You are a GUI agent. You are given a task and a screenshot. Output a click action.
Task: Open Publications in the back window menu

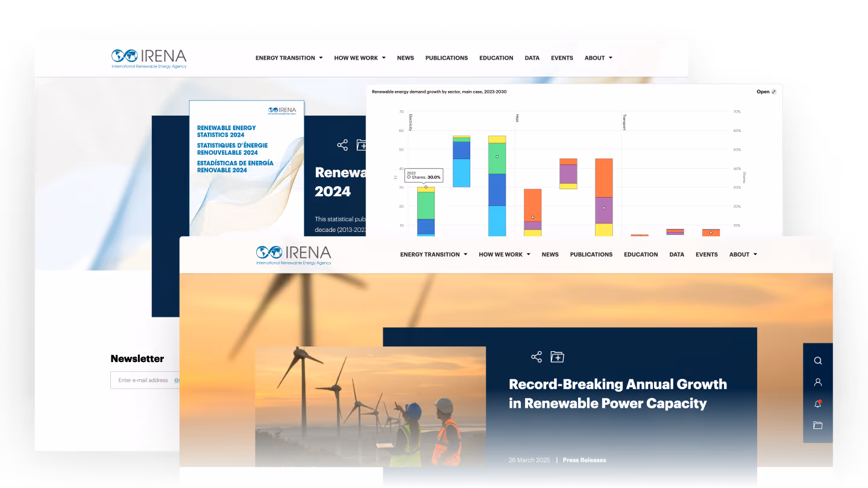(447, 58)
